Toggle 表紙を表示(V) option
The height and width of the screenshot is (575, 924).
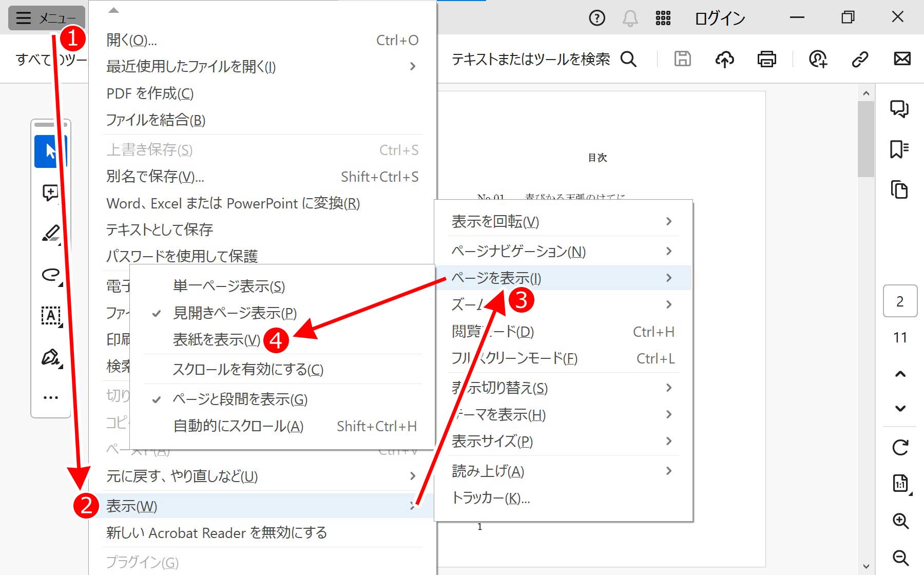282,340
